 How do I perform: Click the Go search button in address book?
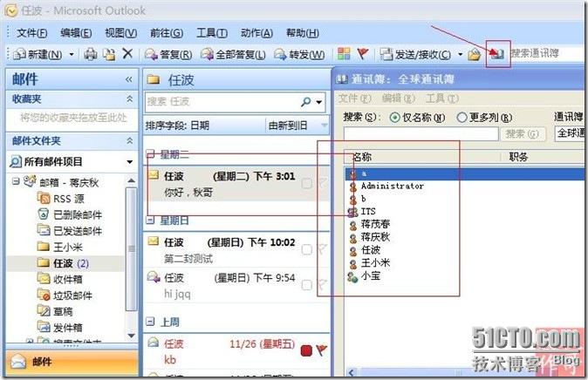click(523, 134)
